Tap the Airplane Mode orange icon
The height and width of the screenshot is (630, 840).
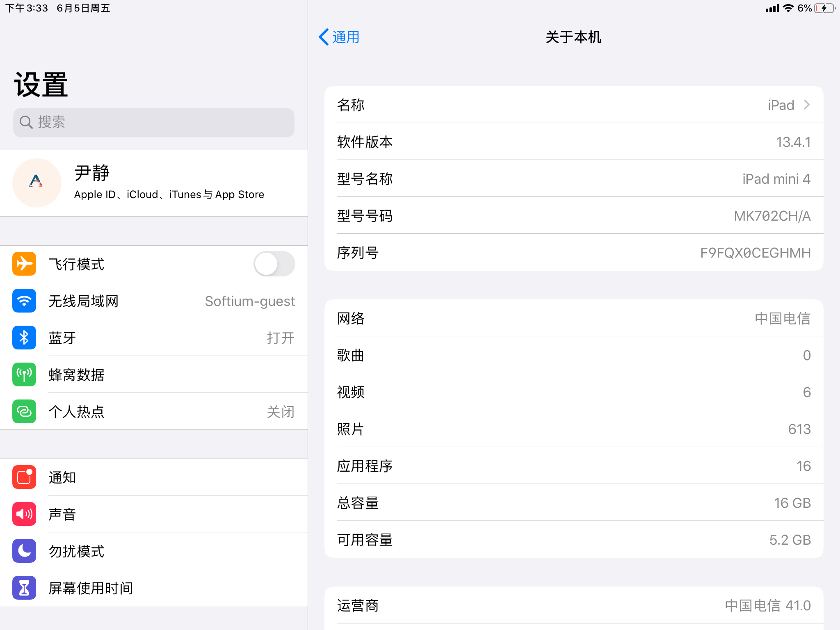pos(24,264)
